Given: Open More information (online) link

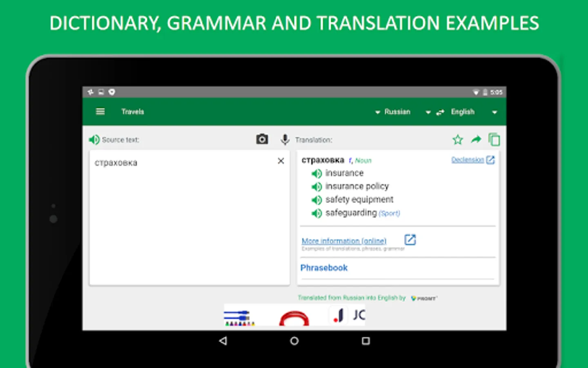Looking at the screenshot, I should [x=344, y=241].
